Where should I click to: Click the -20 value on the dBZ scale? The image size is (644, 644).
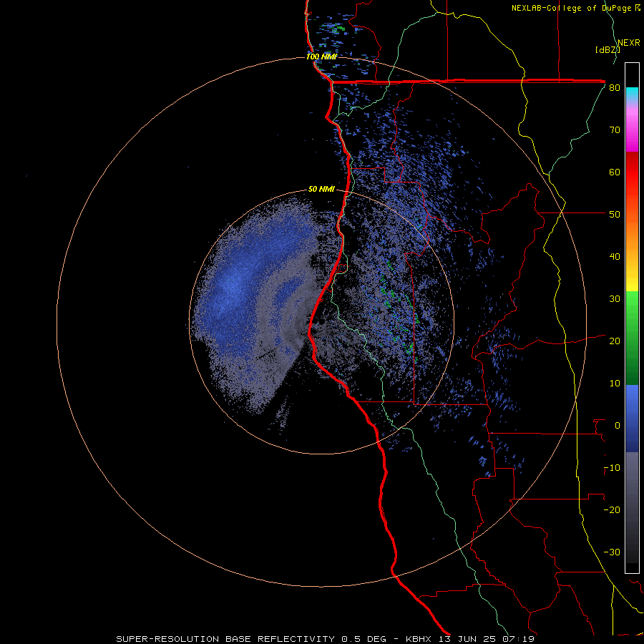pyautogui.click(x=612, y=509)
